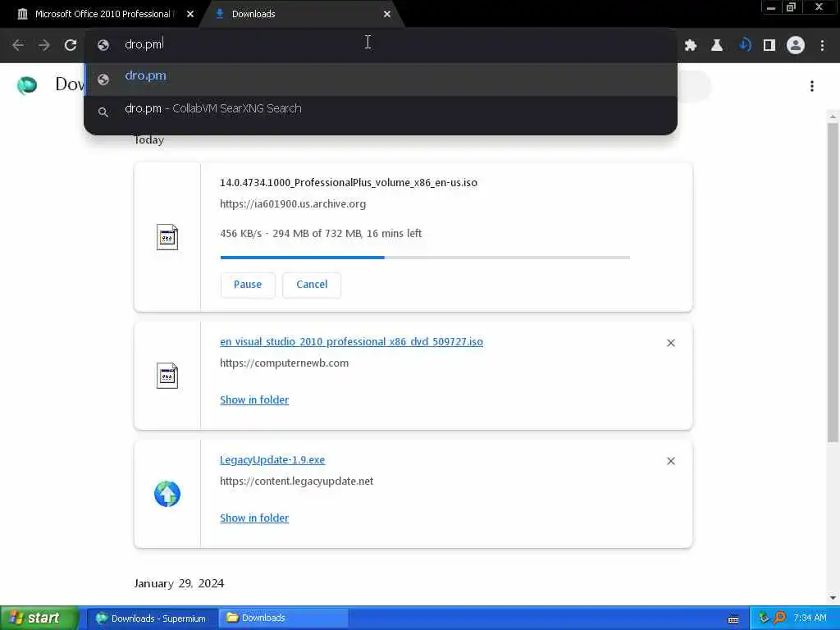Screen dimensions: 840x630
Task: Show Visual Studio ISO in folder
Action: point(254,400)
